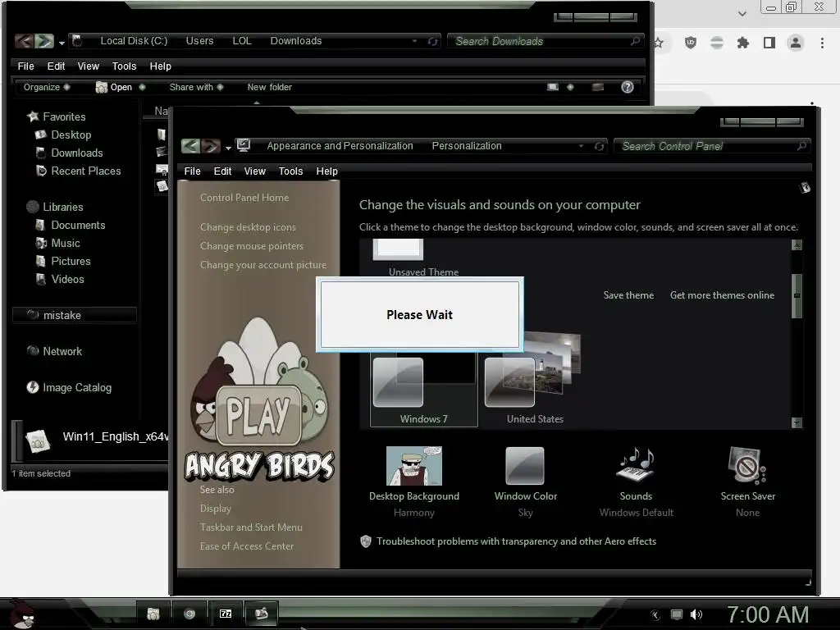This screenshot has width=840, height=630.
Task: Select the Windows 7 theme thumbnail
Action: pyautogui.click(x=424, y=390)
